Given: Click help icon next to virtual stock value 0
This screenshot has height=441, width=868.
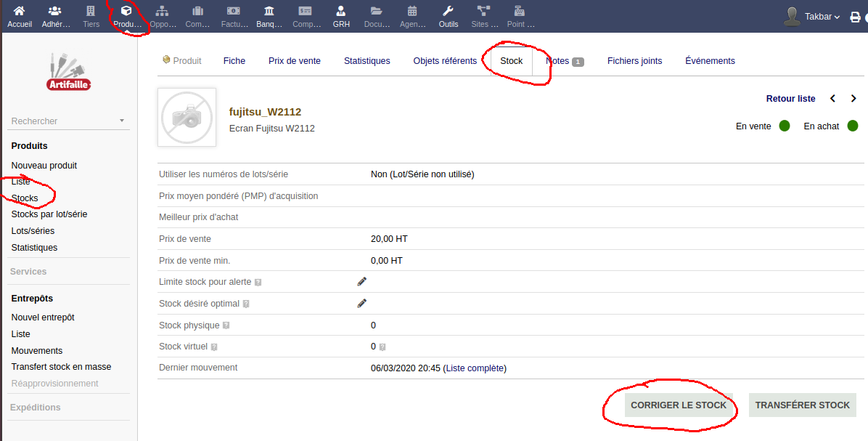Looking at the screenshot, I should pyautogui.click(x=382, y=347).
